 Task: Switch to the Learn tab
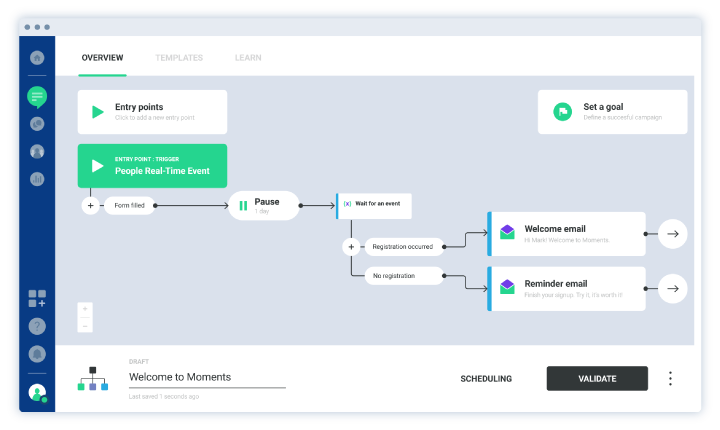pyautogui.click(x=248, y=58)
